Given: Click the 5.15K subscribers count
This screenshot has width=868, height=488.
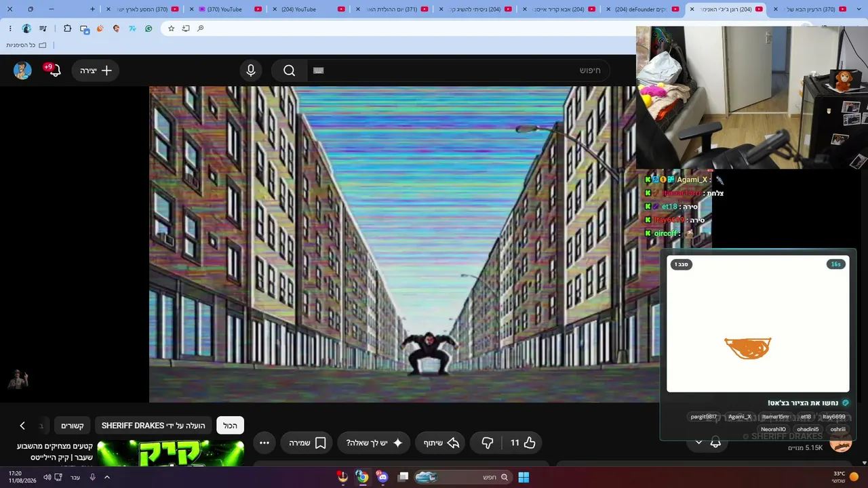Looking at the screenshot, I should click(x=805, y=448).
